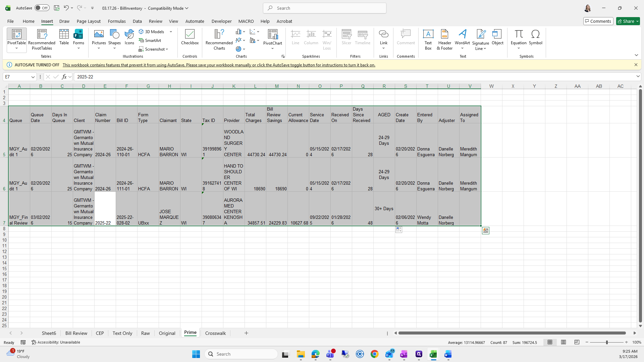Switch to the Crosswalk sheet tab
This screenshot has height=362, width=644.
point(215,333)
